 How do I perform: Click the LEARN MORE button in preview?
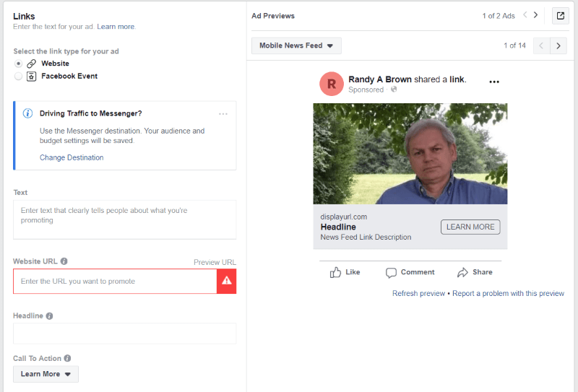tap(470, 227)
